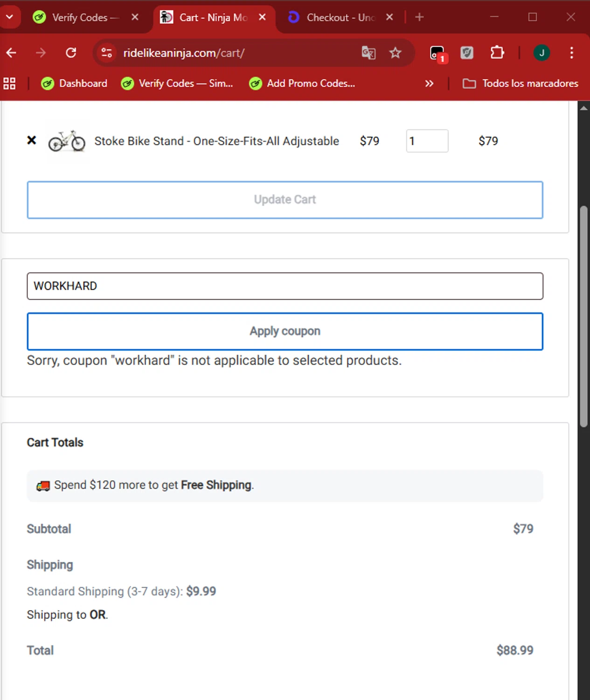Bookmark this page with the star icon

(396, 53)
